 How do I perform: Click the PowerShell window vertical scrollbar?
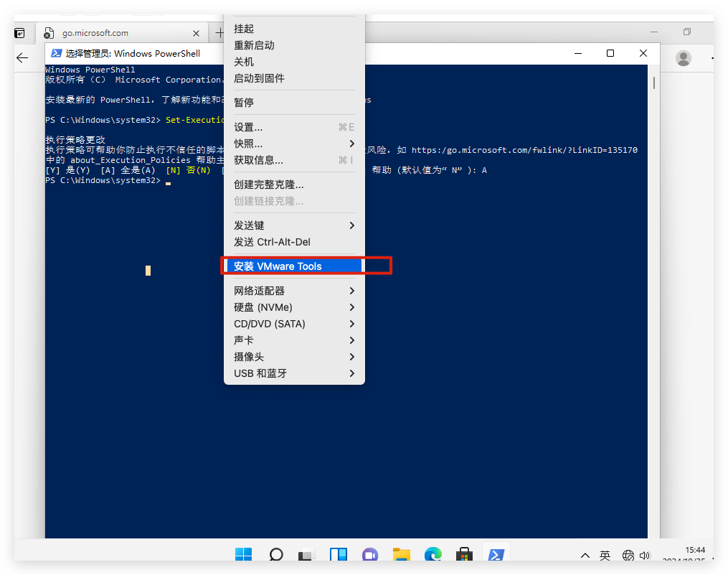(x=653, y=83)
